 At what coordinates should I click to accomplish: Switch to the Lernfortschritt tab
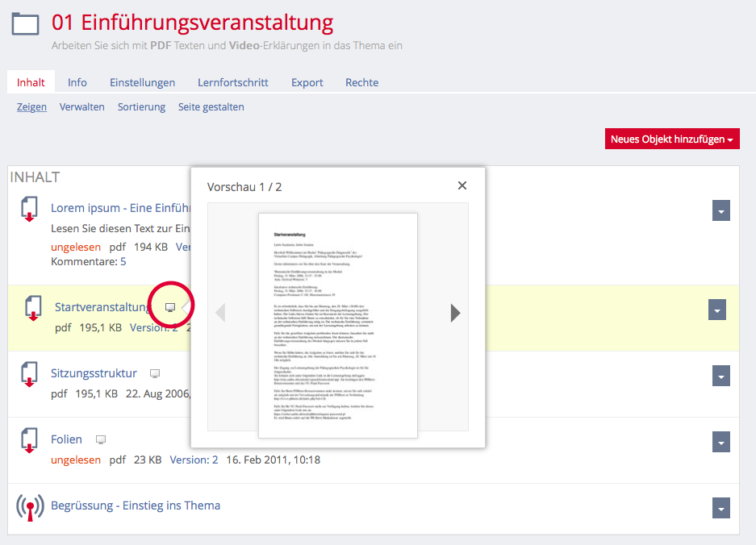pyautogui.click(x=232, y=82)
